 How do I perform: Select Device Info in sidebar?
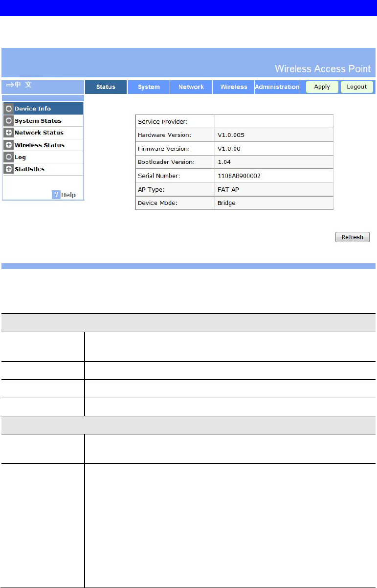pyautogui.click(x=43, y=109)
